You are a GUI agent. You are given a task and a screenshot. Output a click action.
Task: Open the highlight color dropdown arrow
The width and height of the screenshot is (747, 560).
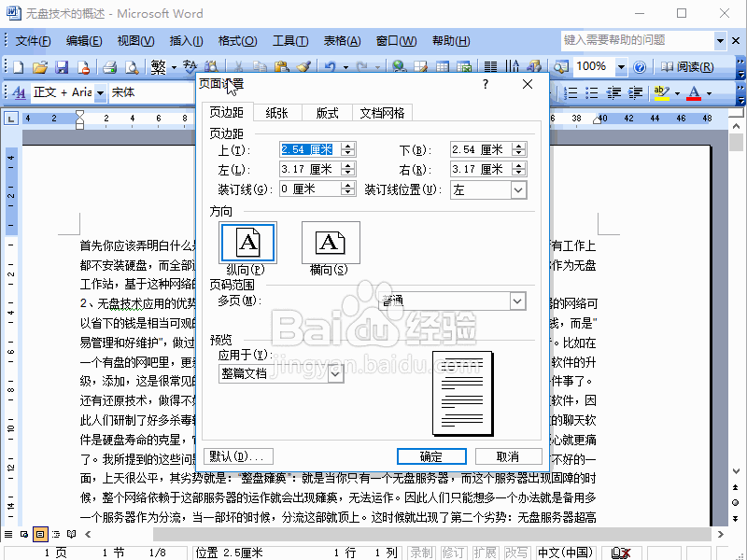click(x=677, y=92)
